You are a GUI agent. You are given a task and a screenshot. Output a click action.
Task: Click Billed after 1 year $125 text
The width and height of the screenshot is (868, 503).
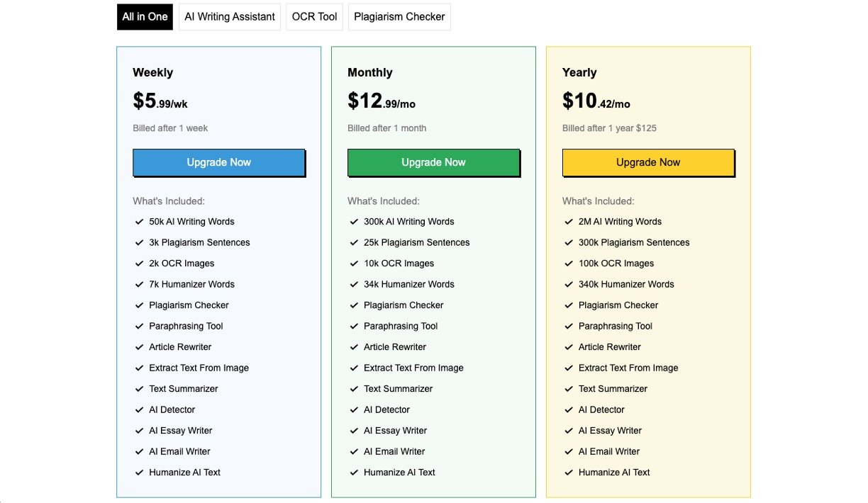click(x=609, y=128)
